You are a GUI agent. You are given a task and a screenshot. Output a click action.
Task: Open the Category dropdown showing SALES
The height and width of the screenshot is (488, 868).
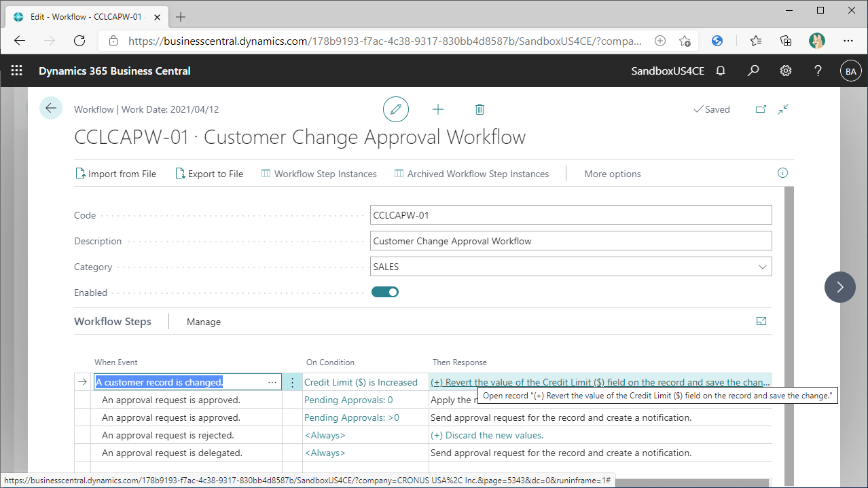tap(571, 267)
